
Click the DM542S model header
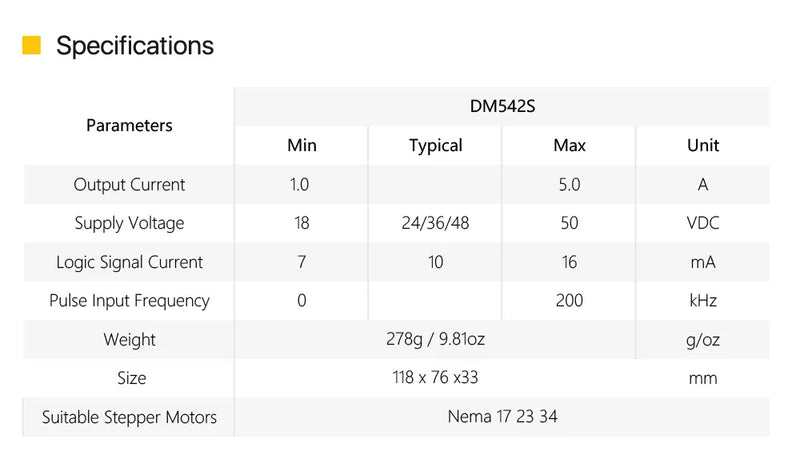tap(502, 107)
